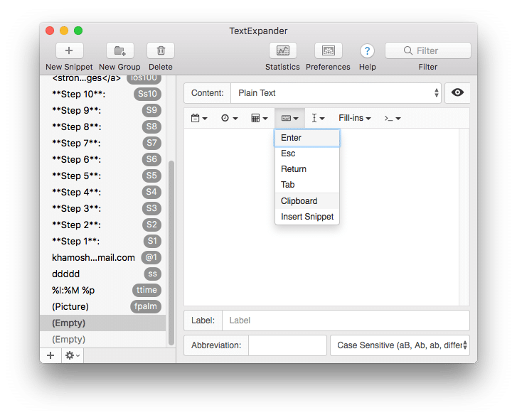517x420 pixels.
Task: Open the date insertion calendar menu
Action: tap(199, 118)
